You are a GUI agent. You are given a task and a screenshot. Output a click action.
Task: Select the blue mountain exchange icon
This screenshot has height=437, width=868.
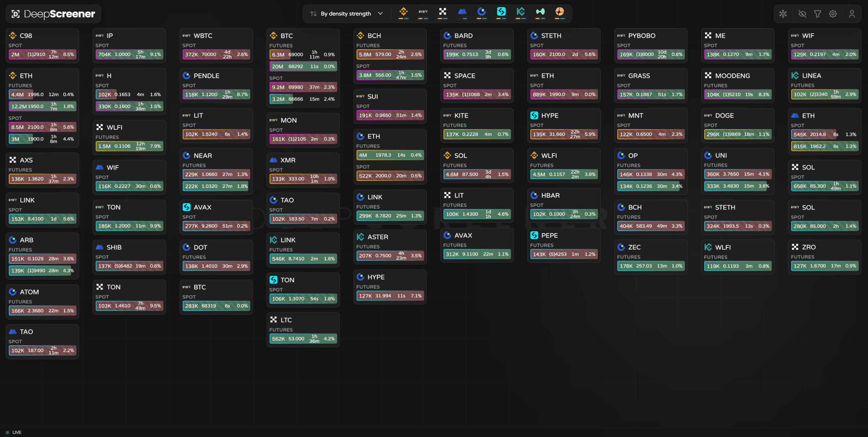pos(462,12)
